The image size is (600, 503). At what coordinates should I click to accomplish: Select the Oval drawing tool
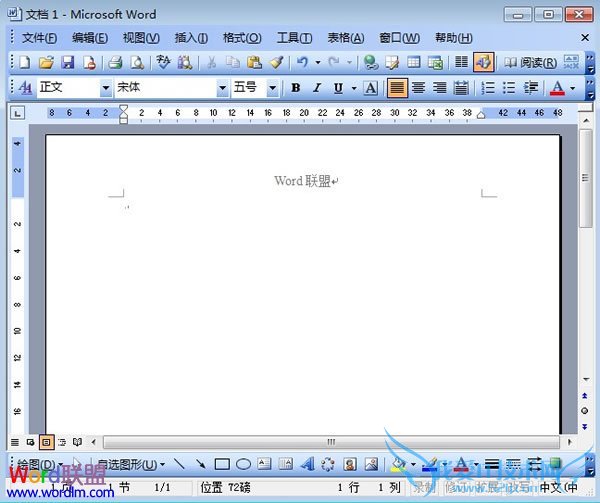[243, 464]
